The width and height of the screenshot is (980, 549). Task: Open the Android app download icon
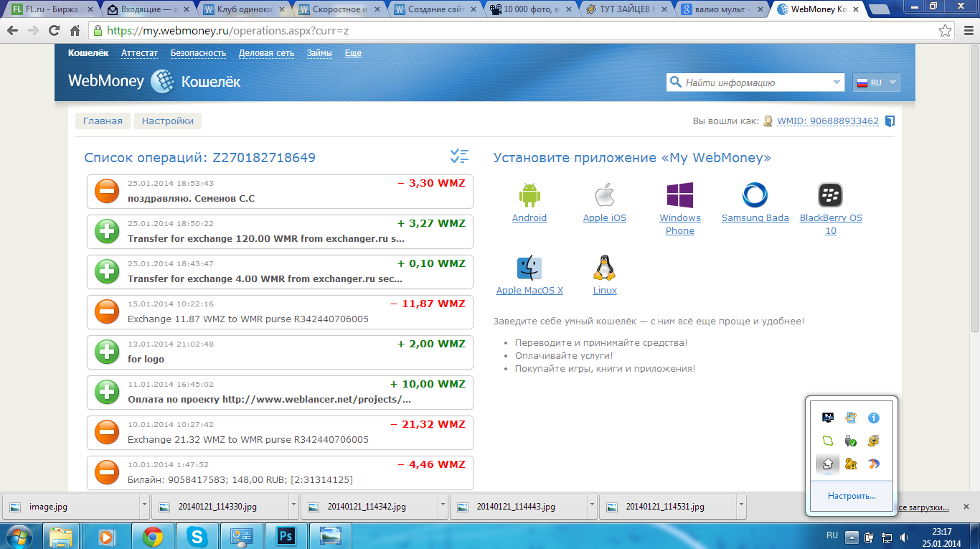(x=529, y=194)
